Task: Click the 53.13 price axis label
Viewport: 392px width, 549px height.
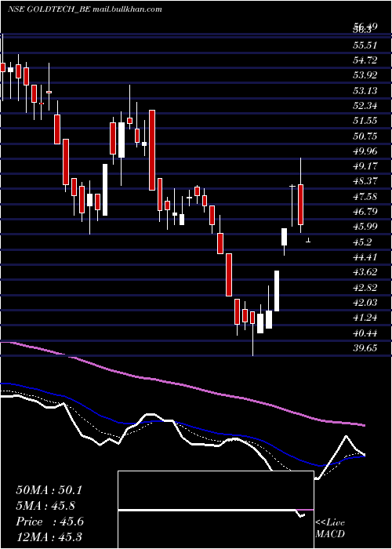Action: [365, 91]
